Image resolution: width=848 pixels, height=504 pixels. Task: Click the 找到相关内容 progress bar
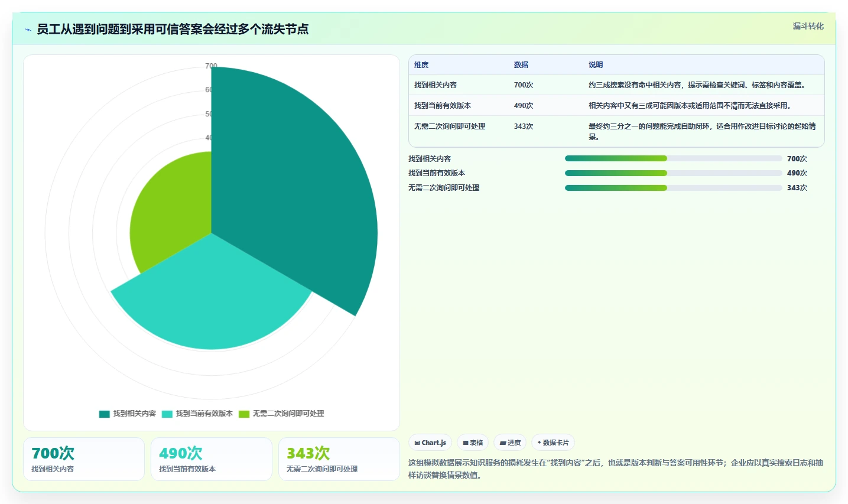pos(674,158)
